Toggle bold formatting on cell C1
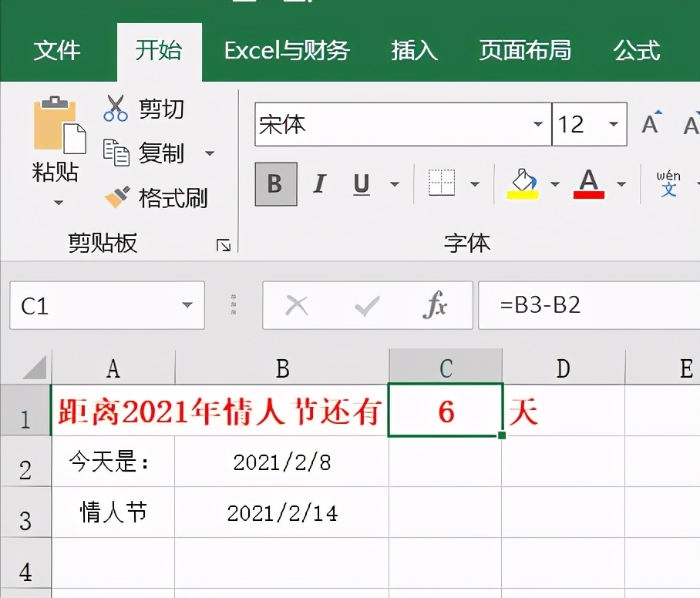Viewport: 700px width, 598px height. [x=275, y=184]
